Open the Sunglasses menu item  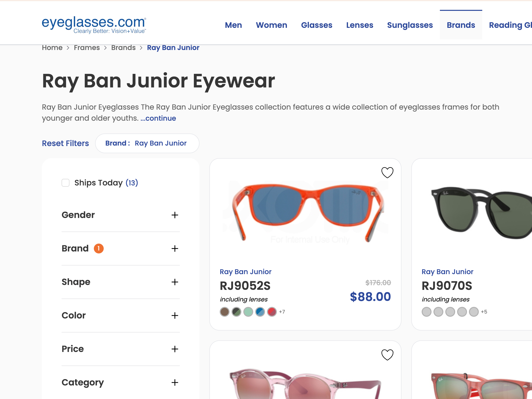(x=410, y=25)
